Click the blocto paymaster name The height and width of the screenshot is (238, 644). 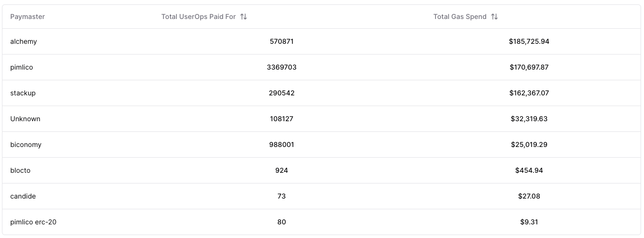click(x=20, y=171)
